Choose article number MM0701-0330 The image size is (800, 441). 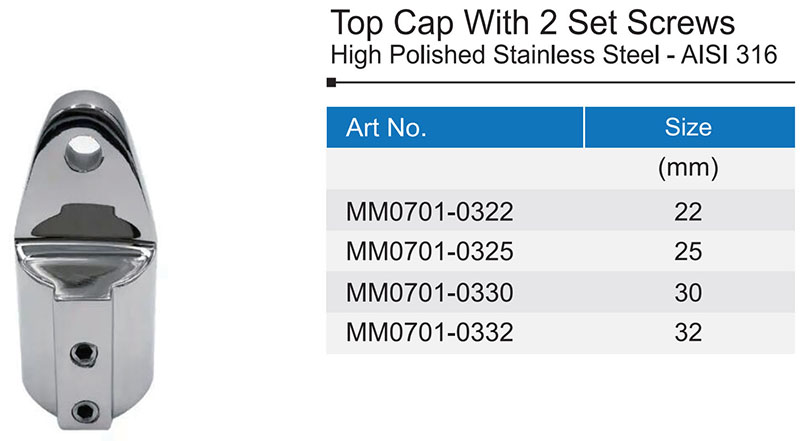429,293
